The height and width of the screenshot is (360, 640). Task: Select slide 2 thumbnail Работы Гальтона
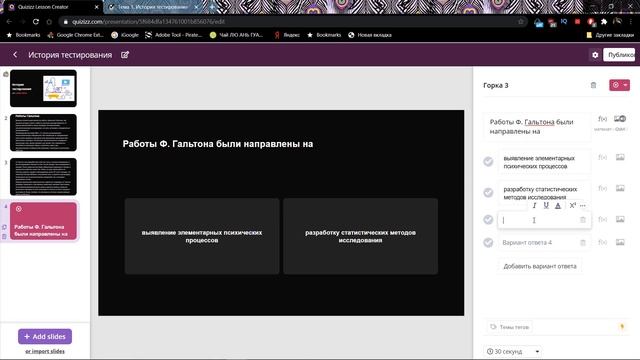[43, 132]
